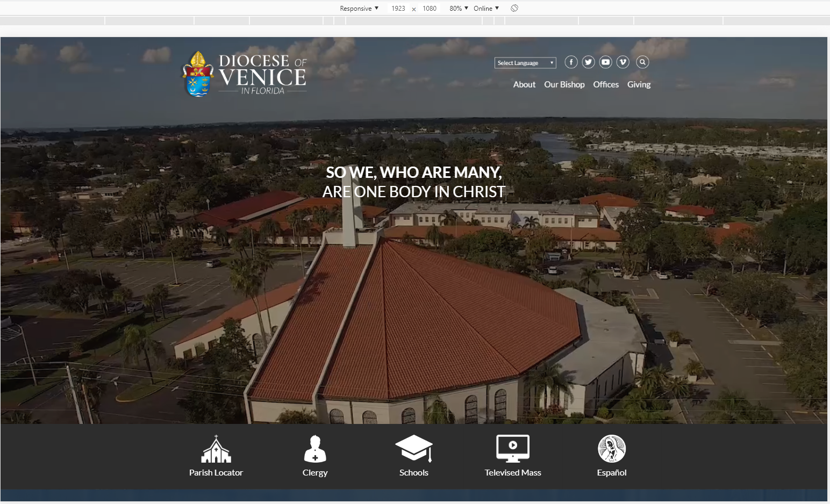830x504 pixels.
Task: Open the 80% zoom dropdown
Action: point(459,9)
